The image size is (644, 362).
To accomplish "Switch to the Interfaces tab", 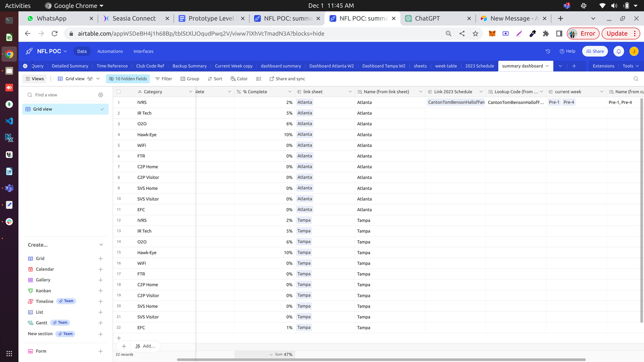I will point(143,51).
